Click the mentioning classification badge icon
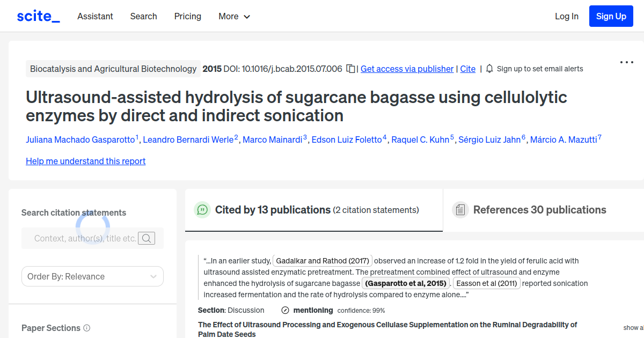Image resolution: width=644 pixels, height=338 pixels. 284,310
